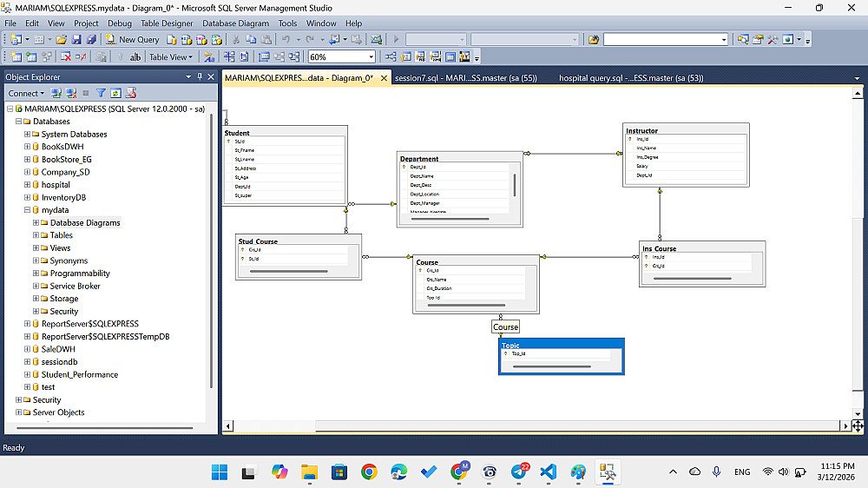Click the Save icon in the toolbar
Viewport: 868px width, 488px height.
(76, 40)
